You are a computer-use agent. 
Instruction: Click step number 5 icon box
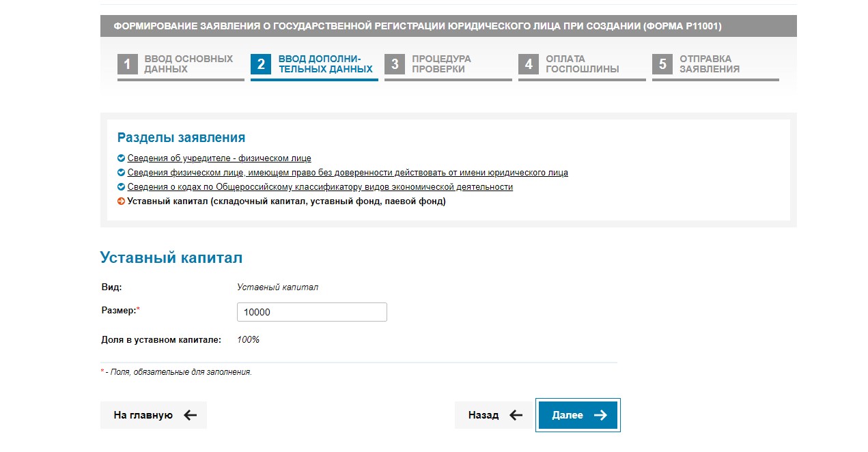coord(662,64)
